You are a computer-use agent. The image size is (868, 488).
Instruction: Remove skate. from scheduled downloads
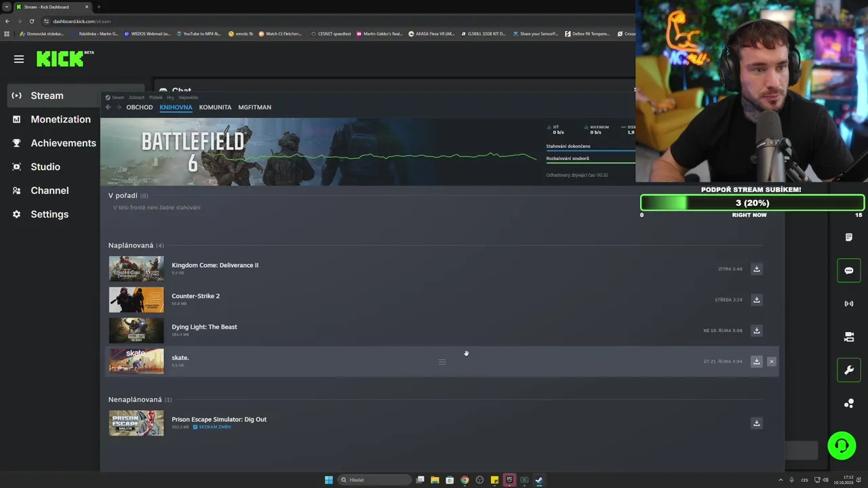(771, 361)
